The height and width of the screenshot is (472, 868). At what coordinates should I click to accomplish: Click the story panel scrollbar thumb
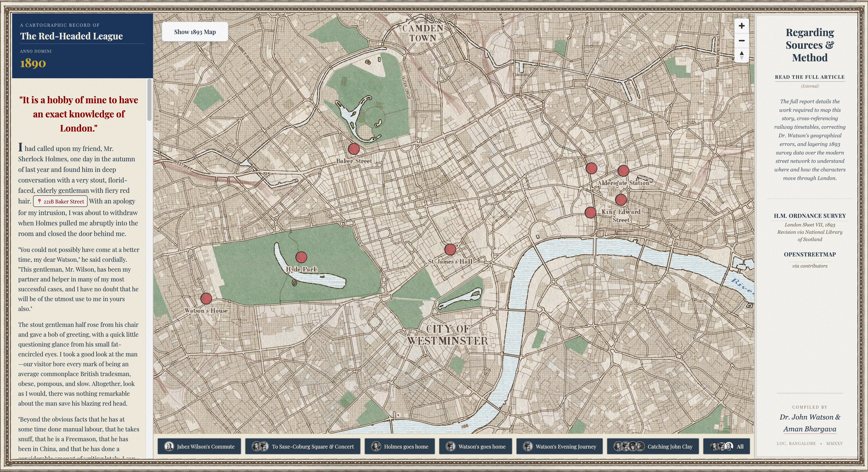pos(149,100)
